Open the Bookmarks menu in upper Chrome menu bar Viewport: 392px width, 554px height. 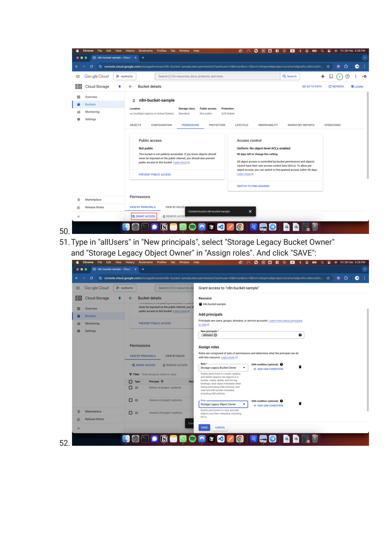tap(146, 51)
